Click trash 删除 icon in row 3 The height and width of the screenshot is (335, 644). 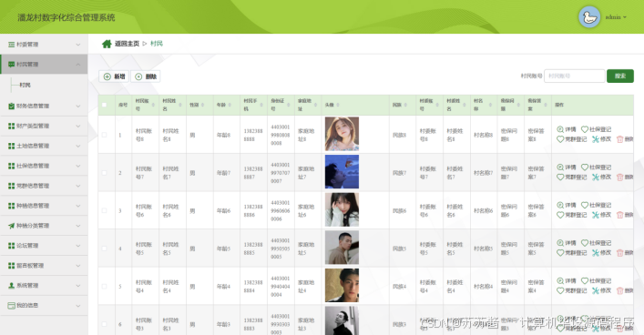click(620, 215)
